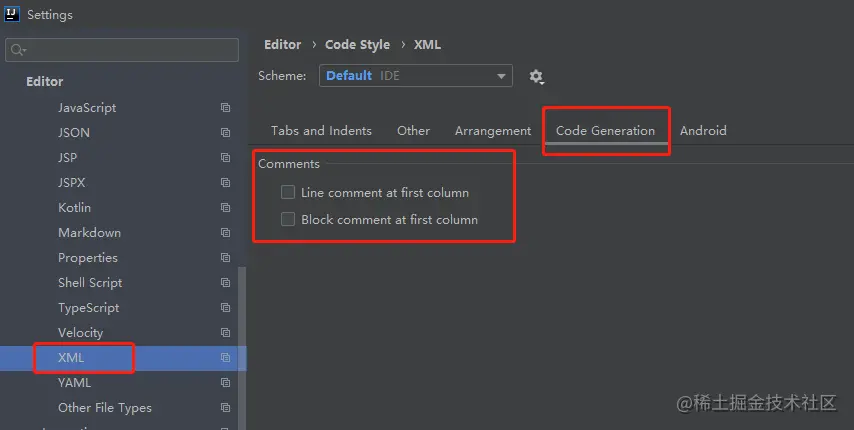The width and height of the screenshot is (854, 430).
Task: Click the copy icon beside Markdown
Action: pos(225,232)
